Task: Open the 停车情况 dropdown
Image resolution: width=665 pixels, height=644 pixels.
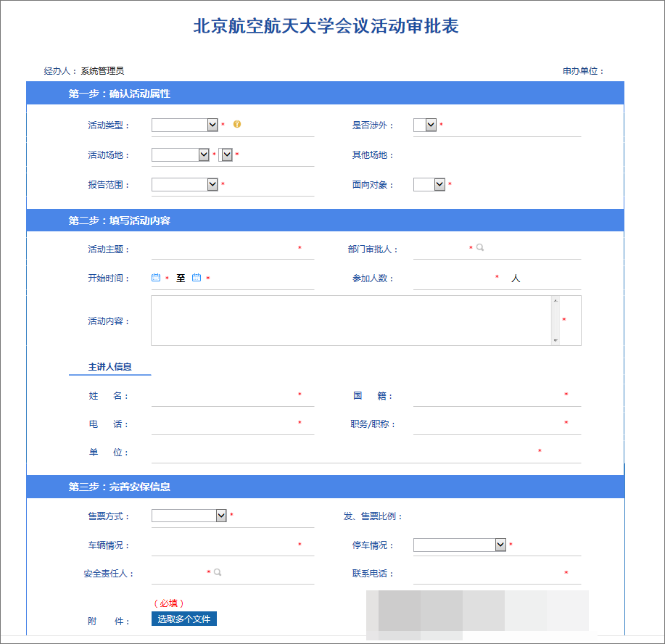Action: (460, 545)
